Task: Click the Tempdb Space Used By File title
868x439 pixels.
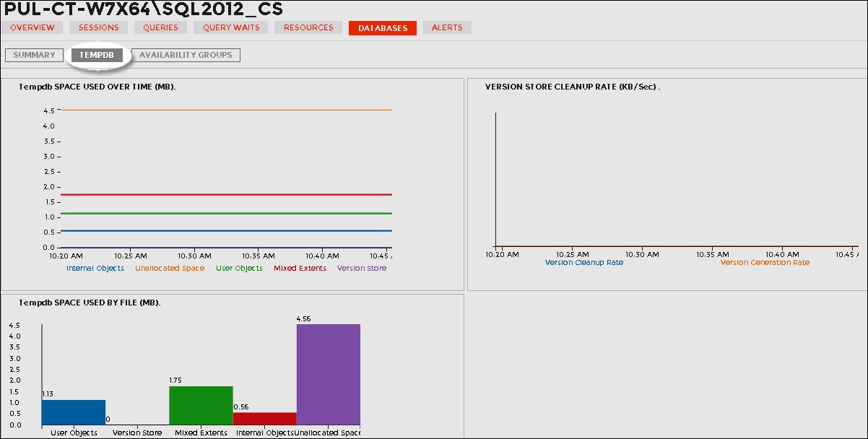Action: 90,302
